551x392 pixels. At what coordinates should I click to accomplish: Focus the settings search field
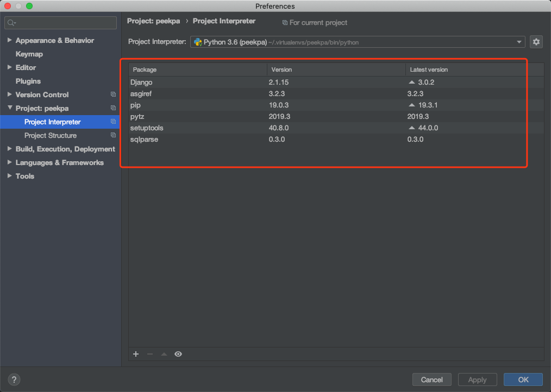click(x=60, y=23)
